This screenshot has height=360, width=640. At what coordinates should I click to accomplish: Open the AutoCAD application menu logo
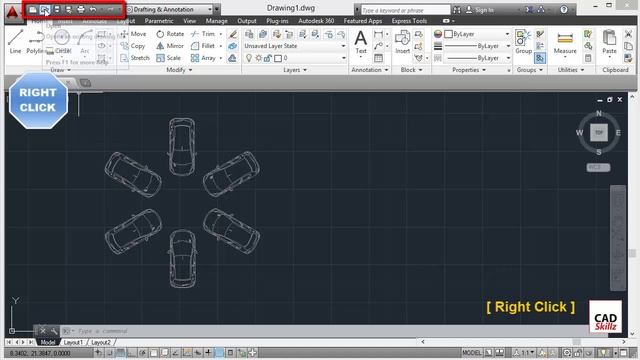click(x=13, y=12)
